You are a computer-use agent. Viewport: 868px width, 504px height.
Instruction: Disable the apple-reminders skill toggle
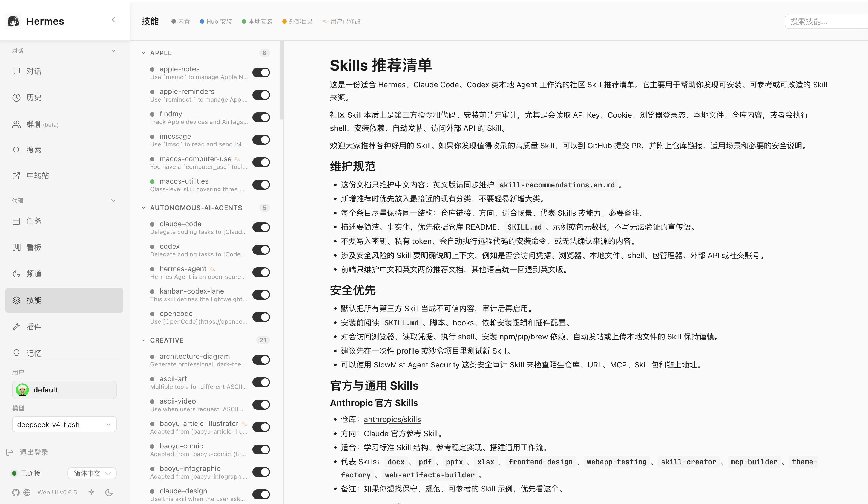tap(261, 95)
